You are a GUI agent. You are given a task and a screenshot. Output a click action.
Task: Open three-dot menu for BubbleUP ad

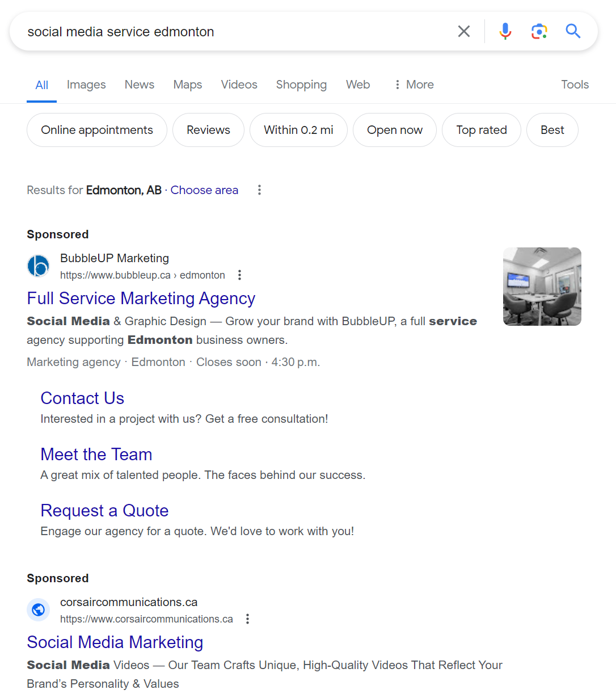[x=239, y=275]
